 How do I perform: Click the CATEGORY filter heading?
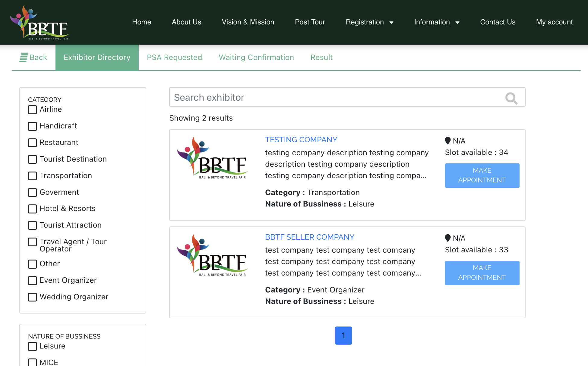45,99
